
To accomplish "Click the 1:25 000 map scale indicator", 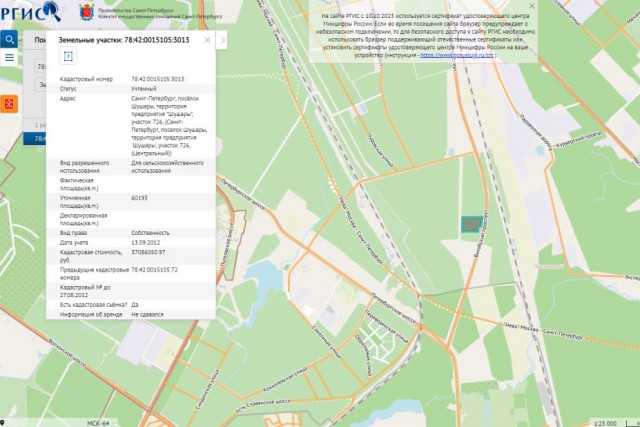I will point(606,422).
